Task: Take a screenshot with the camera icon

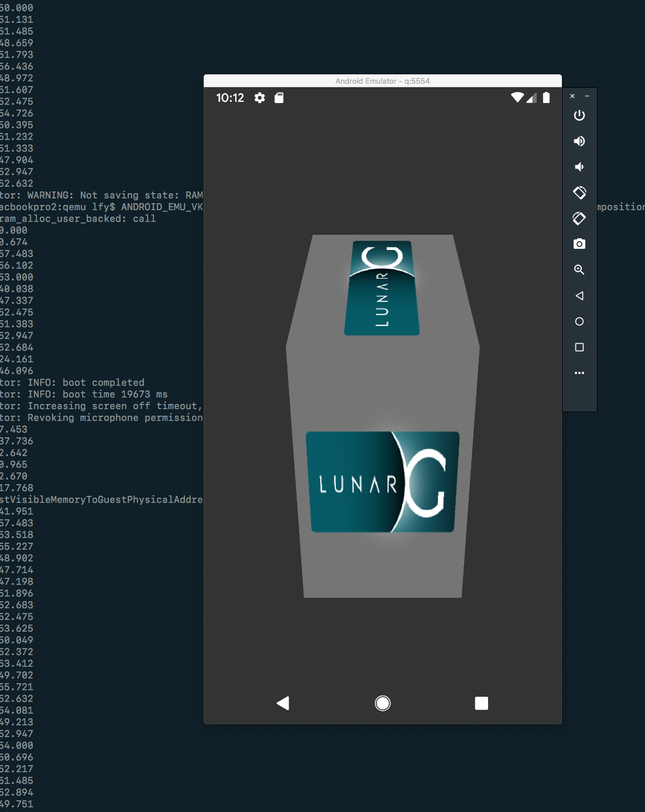Action: click(579, 244)
